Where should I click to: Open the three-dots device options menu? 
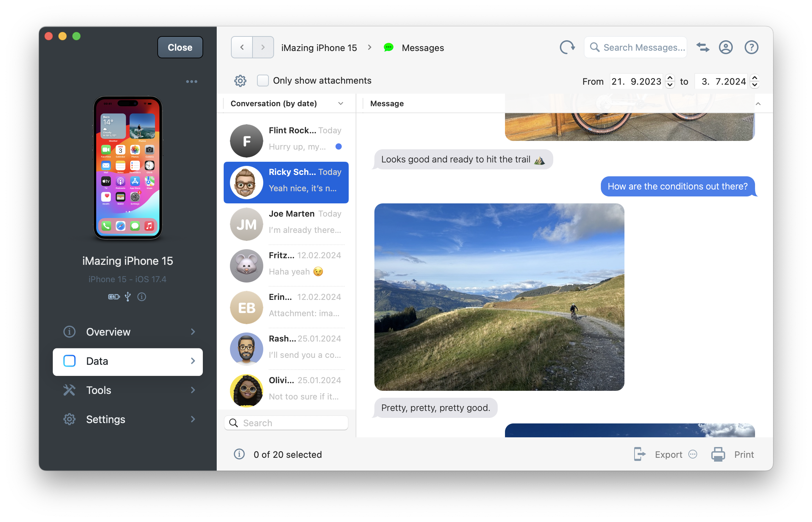[x=191, y=82]
